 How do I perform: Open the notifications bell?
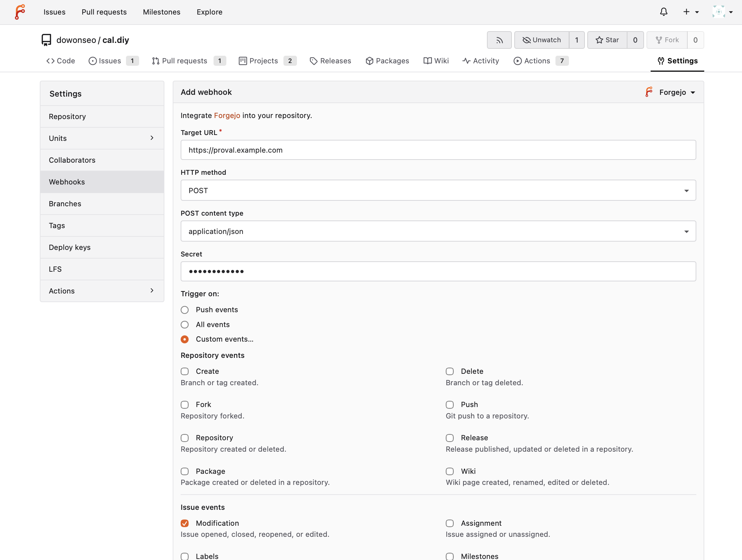tap(663, 12)
